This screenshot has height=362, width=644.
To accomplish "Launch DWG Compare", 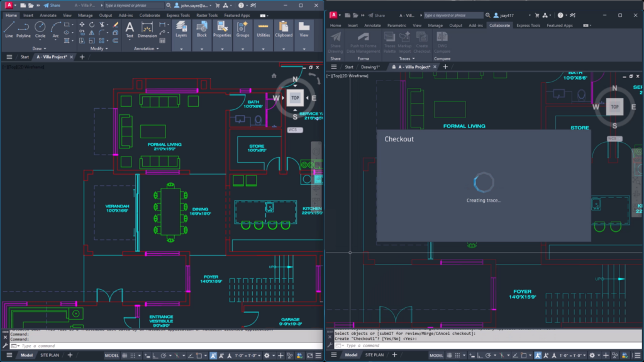I will pyautogui.click(x=442, y=43).
